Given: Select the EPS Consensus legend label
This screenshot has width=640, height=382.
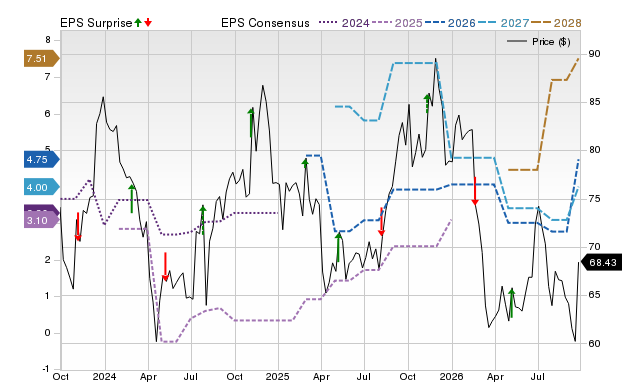Looking at the screenshot, I should pyautogui.click(x=265, y=23).
